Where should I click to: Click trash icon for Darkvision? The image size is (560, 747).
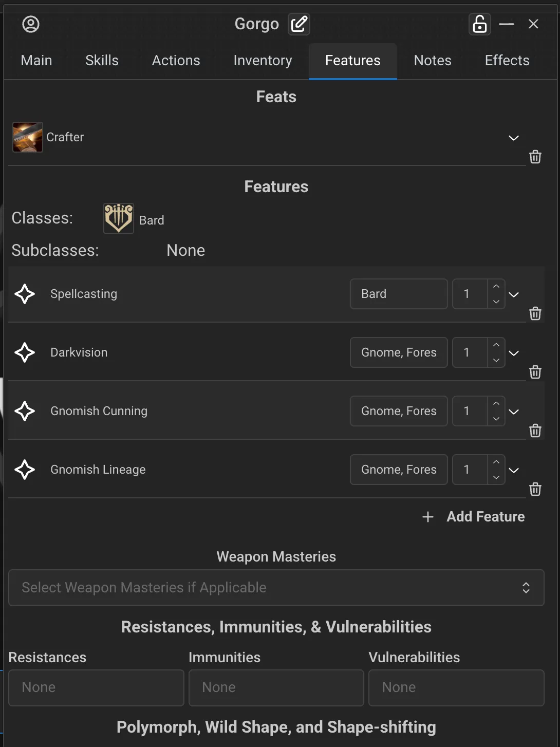[535, 372]
